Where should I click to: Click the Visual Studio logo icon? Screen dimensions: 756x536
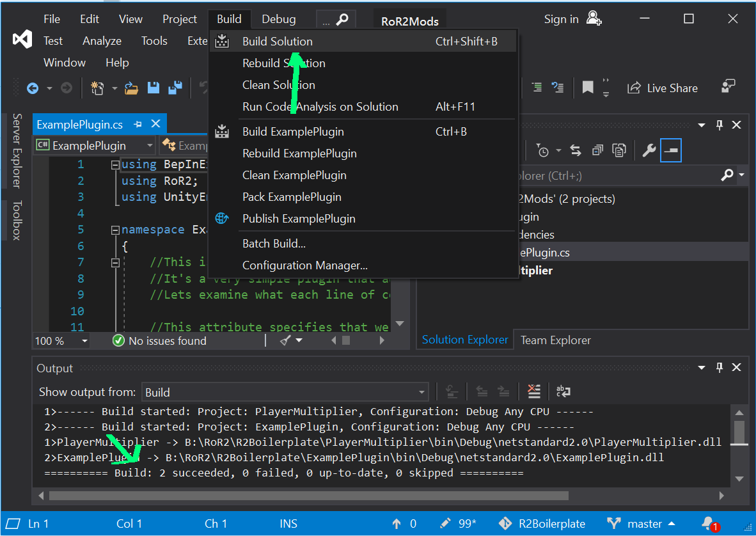click(22, 39)
